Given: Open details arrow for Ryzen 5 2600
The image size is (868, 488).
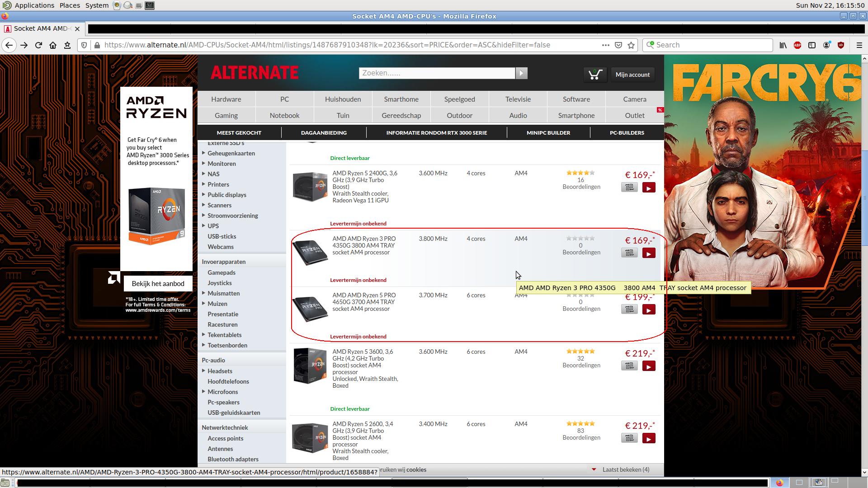Looking at the screenshot, I should pos(649,438).
